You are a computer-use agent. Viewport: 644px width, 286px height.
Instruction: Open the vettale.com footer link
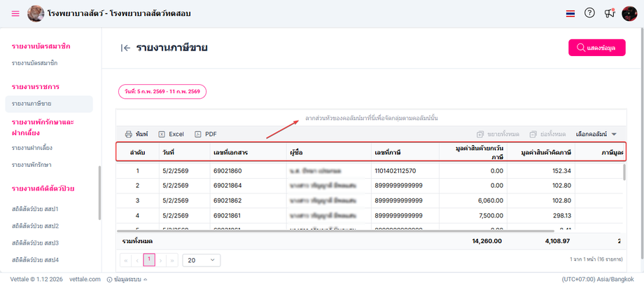click(85, 279)
